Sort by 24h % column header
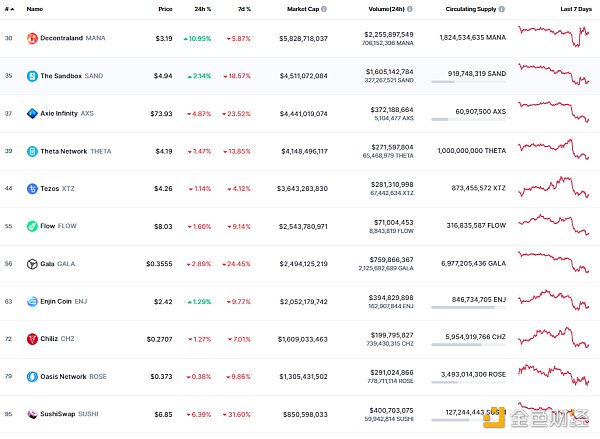The width and height of the screenshot is (600, 439). 201,9
